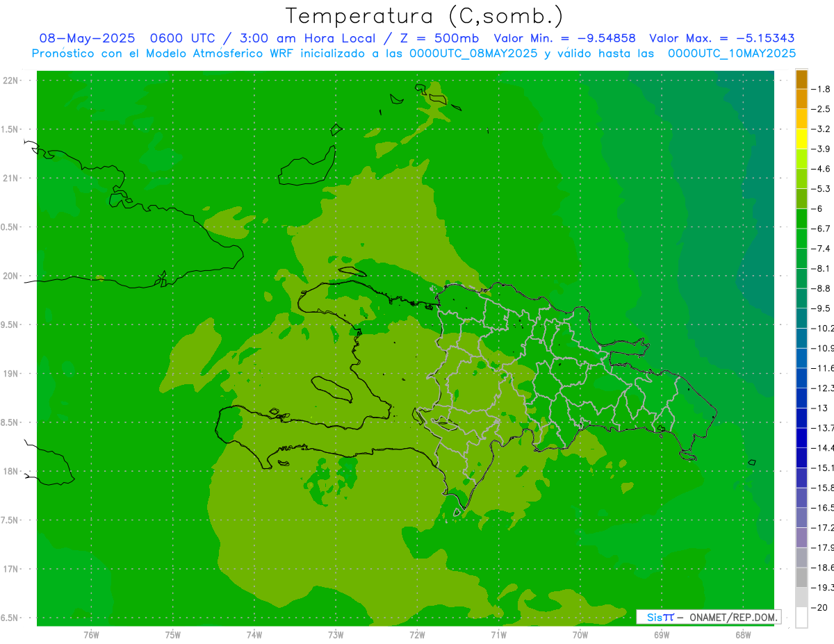Click the '8.5N' latitude label
834x644 pixels.
[10, 422]
